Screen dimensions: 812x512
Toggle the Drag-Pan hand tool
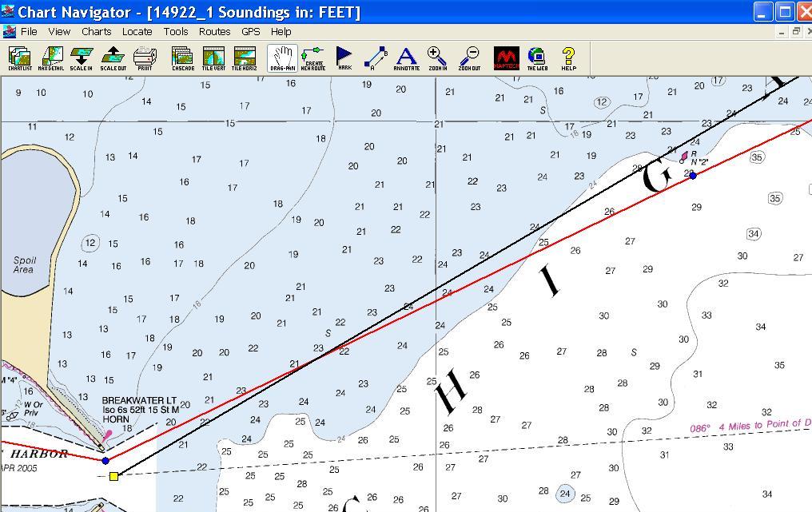point(282,58)
